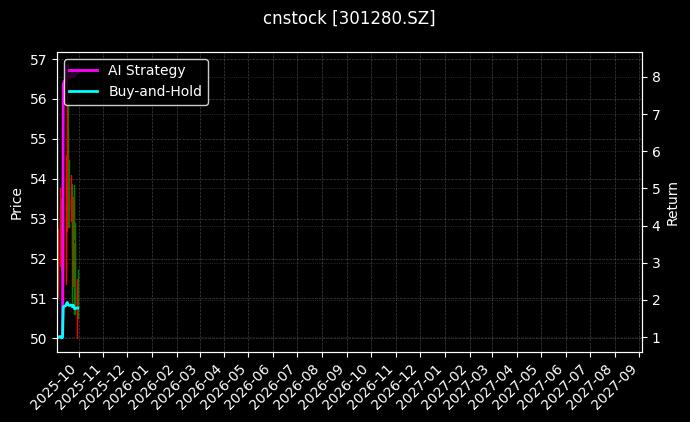Click the 1 return tick label
690x422 pixels.
coord(655,338)
